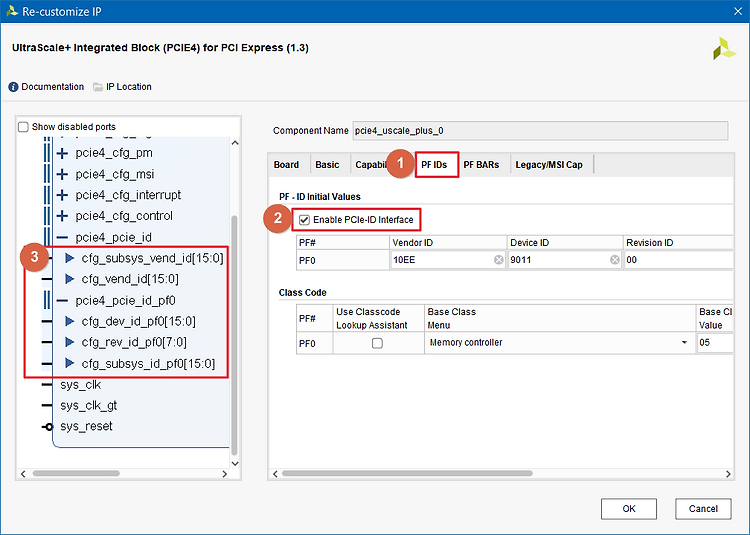Click PF0 cell in Class Code table
The image size is (750, 535).
pos(314,343)
